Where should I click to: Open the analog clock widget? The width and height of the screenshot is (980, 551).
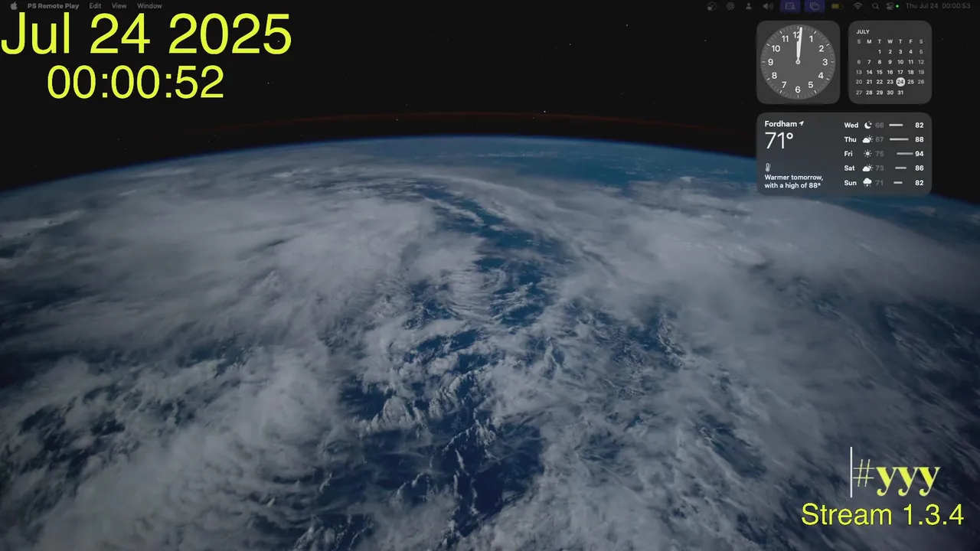[x=798, y=62]
